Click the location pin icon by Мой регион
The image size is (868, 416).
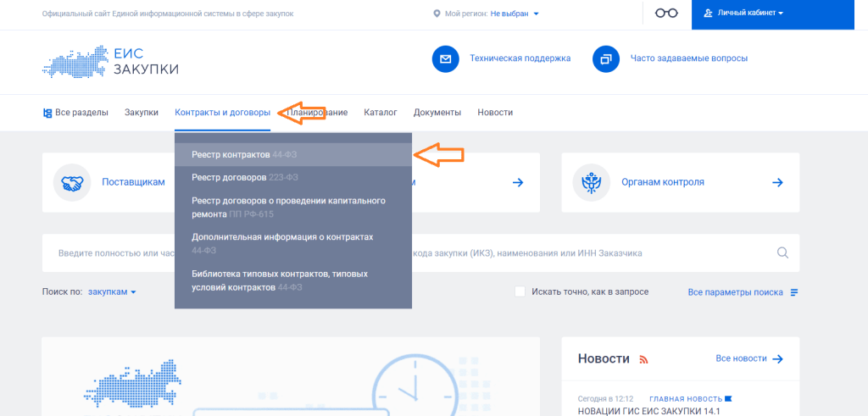coord(437,14)
